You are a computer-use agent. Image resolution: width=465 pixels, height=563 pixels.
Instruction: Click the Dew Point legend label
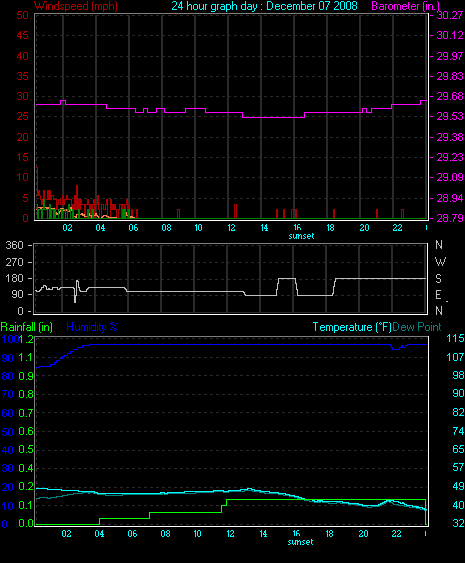point(417,327)
